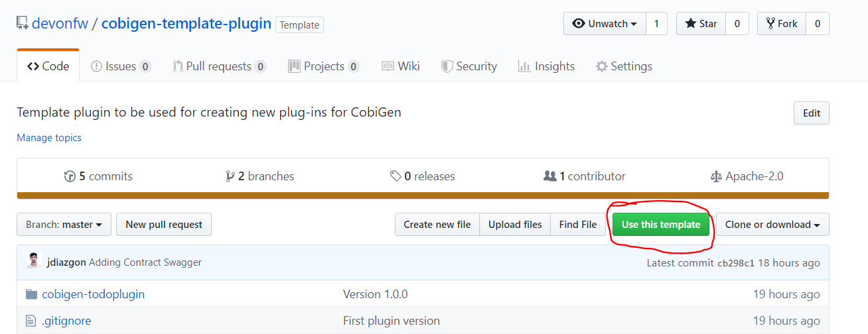Expand the Branch: master selector

pyautogui.click(x=64, y=225)
